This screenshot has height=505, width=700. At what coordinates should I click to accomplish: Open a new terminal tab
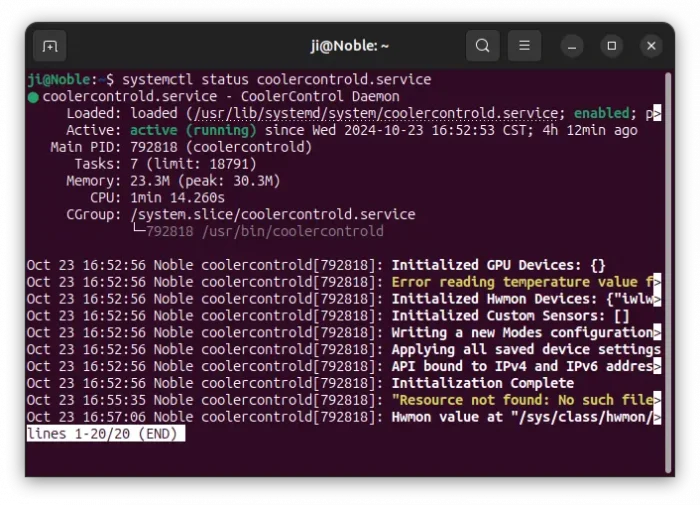50,46
